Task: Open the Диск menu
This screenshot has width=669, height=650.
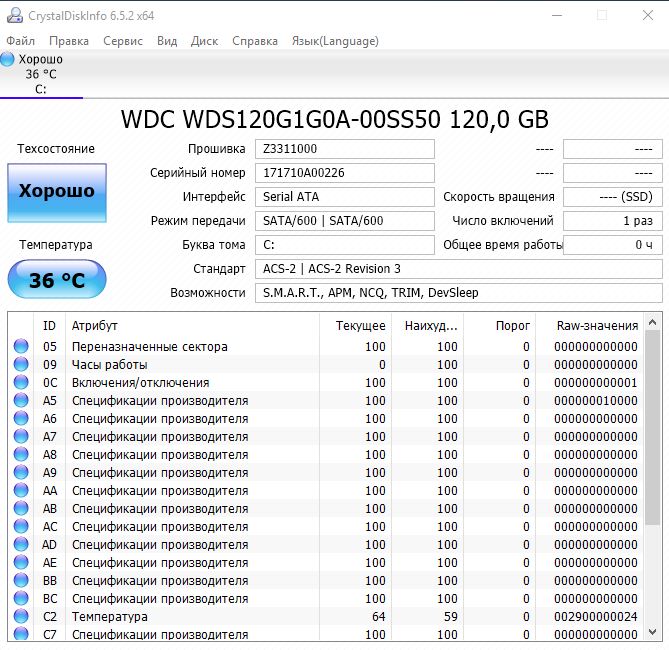Action: point(204,41)
